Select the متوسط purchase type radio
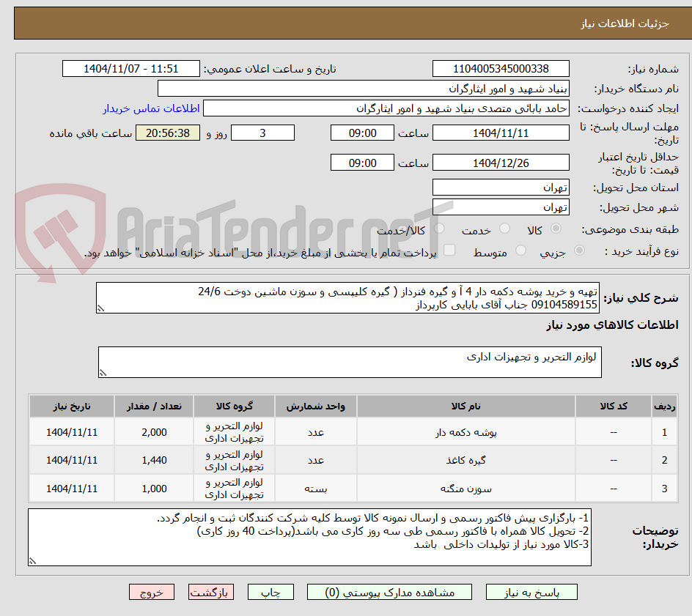 [520, 251]
